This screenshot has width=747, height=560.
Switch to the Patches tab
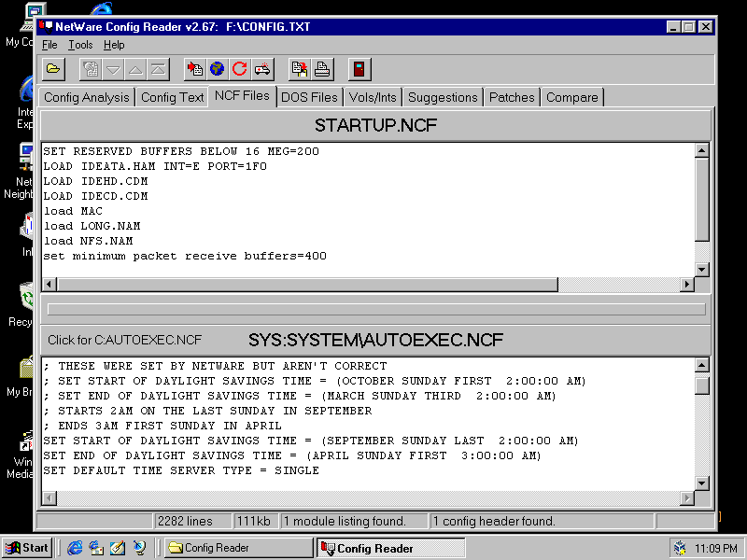[512, 97]
